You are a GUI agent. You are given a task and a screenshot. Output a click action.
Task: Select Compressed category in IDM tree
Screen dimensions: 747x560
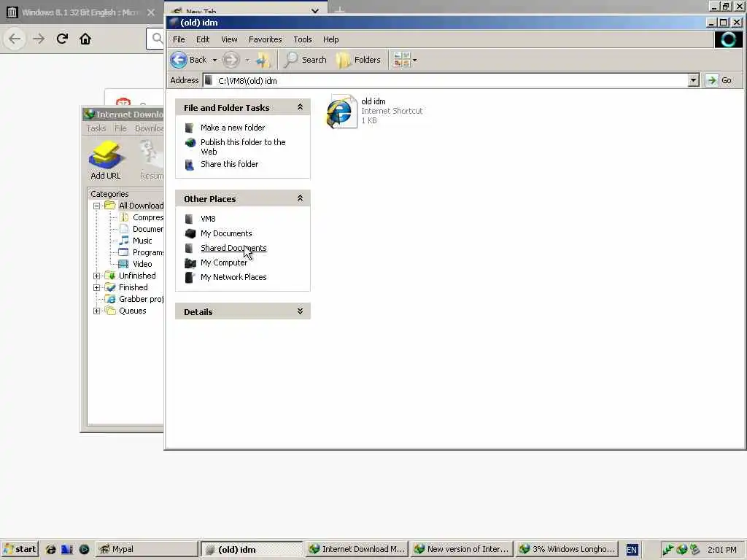(x=147, y=217)
